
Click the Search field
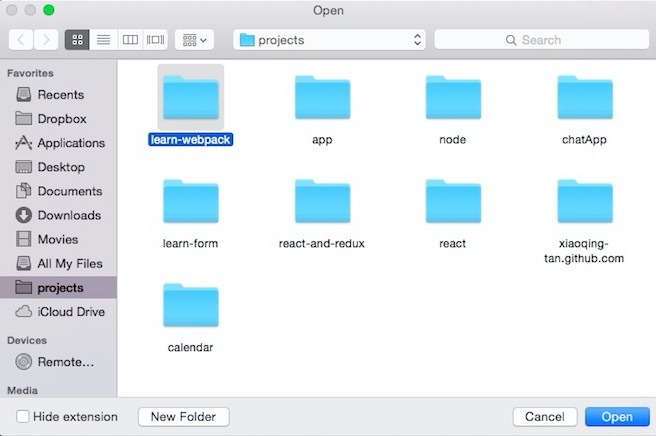coord(542,40)
